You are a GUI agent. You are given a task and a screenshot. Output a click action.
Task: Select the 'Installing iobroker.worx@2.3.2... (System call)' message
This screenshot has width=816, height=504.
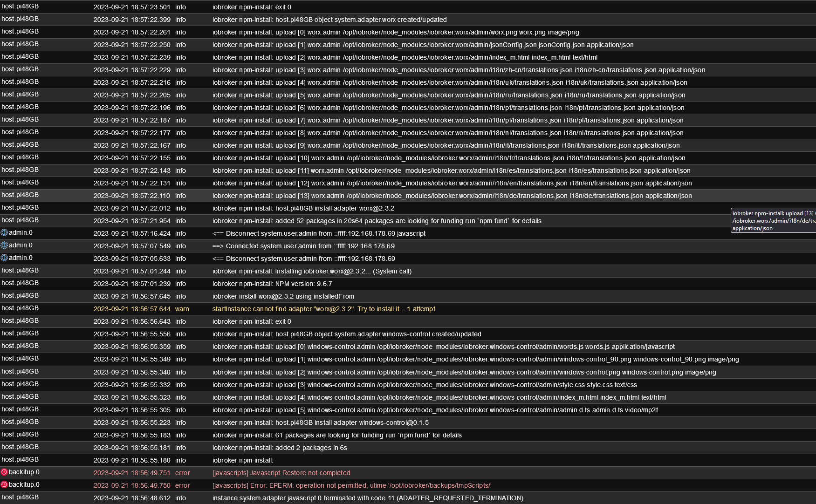pos(312,271)
